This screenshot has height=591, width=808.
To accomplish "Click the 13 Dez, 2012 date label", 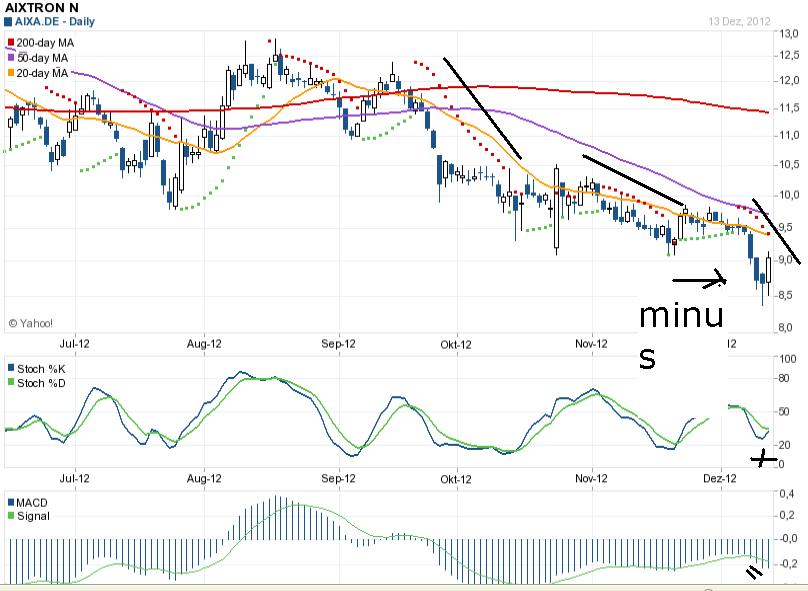I will [739, 21].
